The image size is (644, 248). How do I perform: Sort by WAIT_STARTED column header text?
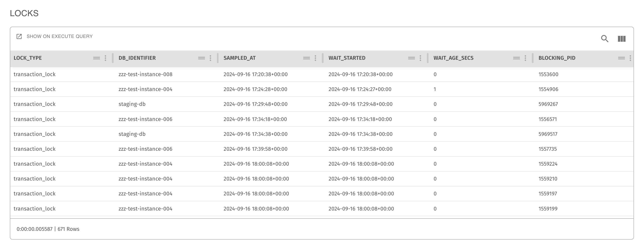[x=347, y=58]
